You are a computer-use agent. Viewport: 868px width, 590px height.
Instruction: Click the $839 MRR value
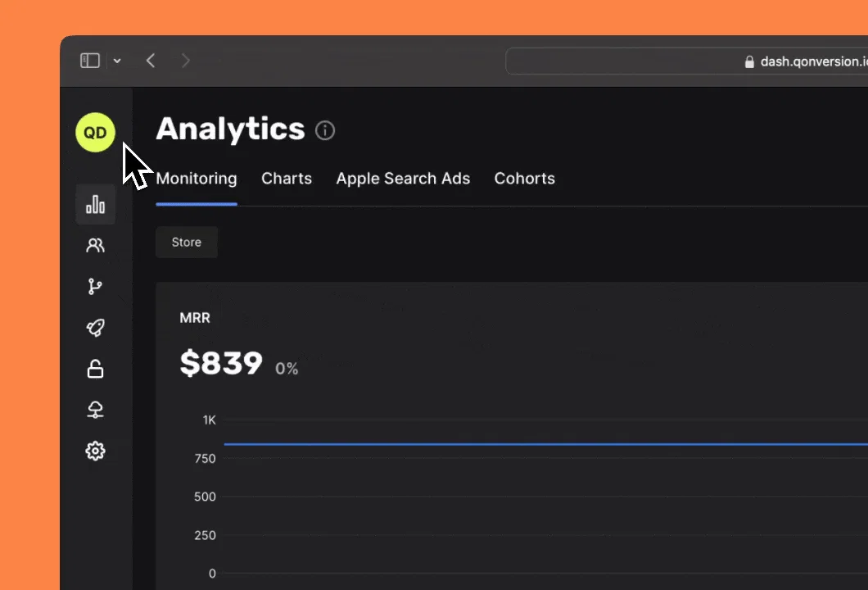point(221,363)
